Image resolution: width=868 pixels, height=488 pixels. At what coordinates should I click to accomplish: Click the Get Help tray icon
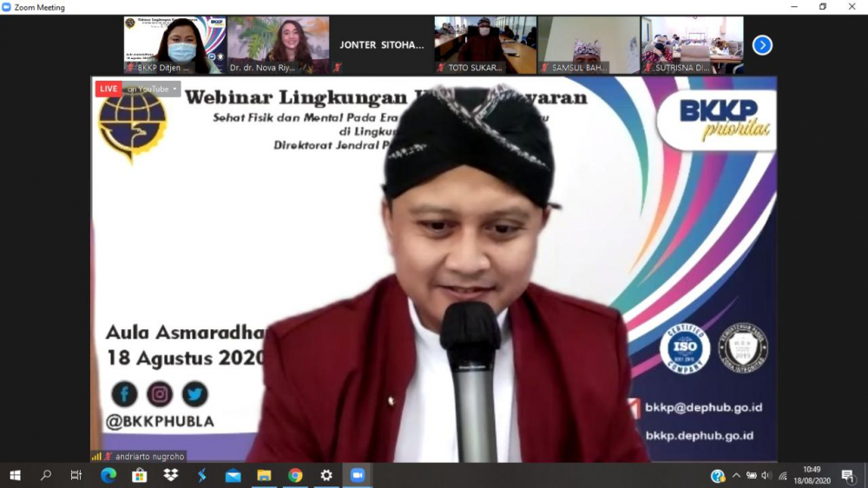tap(718, 476)
